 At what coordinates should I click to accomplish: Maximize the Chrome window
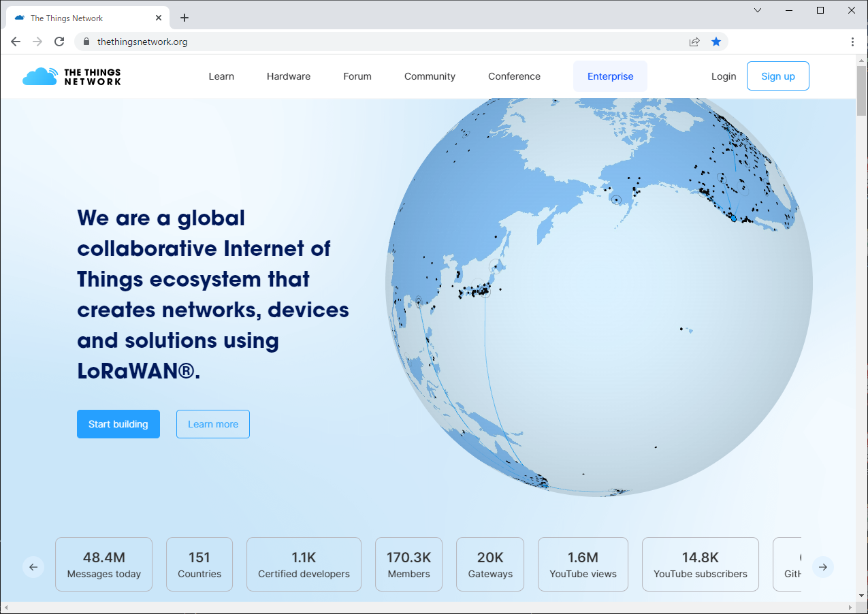point(820,10)
